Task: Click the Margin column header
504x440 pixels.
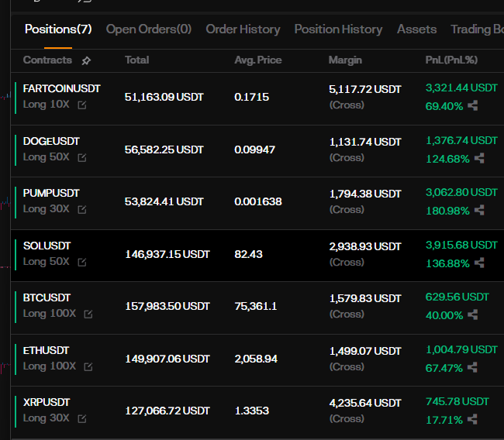Action: (345, 60)
